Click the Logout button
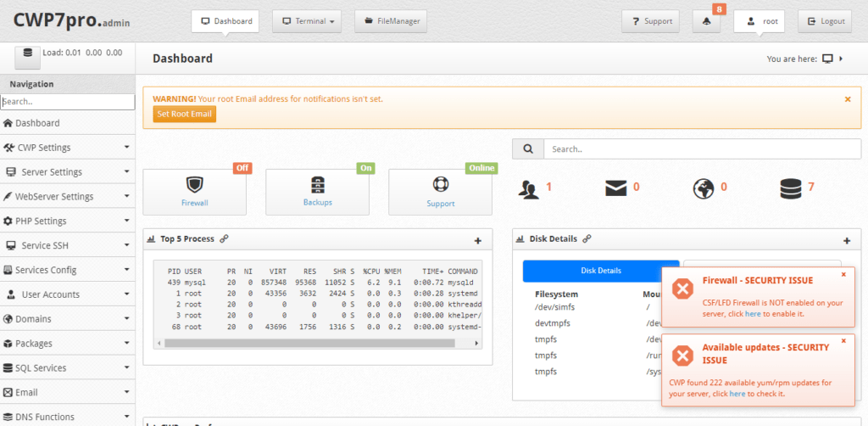 [825, 21]
